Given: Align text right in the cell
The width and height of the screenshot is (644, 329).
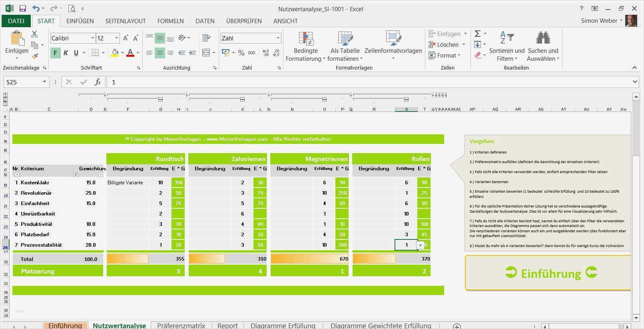Looking at the screenshot, I should coord(170,53).
